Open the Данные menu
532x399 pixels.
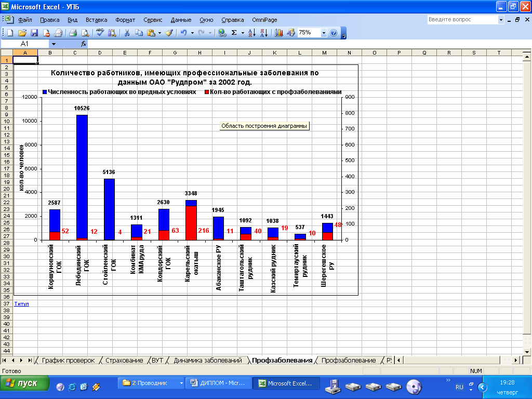pyautogui.click(x=181, y=20)
